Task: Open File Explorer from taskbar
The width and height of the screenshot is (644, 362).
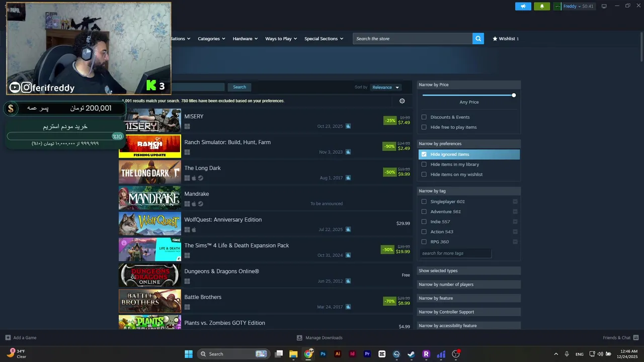Action: [x=293, y=354]
